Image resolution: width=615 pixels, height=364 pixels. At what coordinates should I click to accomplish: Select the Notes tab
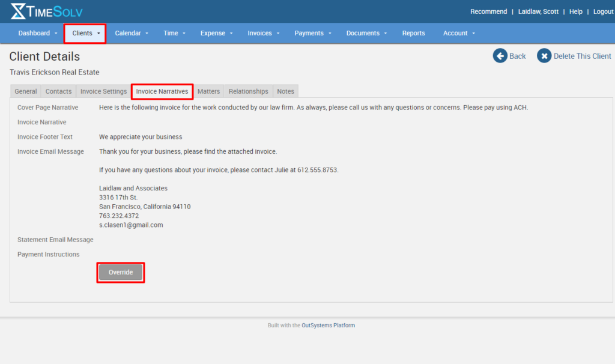285,91
